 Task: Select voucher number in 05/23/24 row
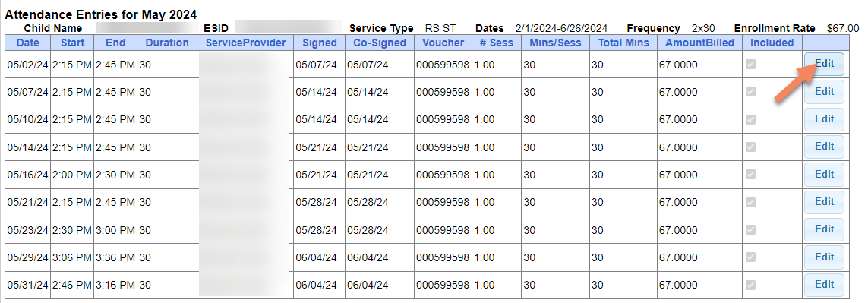tap(442, 230)
